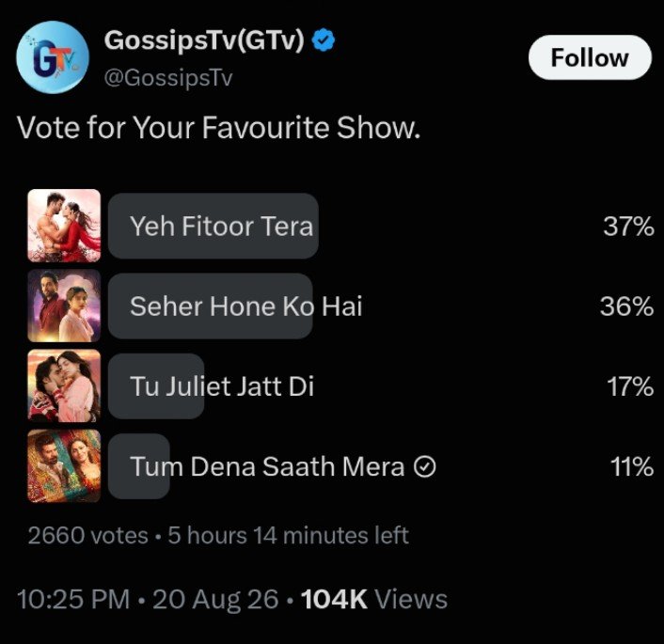This screenshot has width=664, height=644.
Task: Open the @GossipsTv handle link
Action: click(x=168, y=78)
